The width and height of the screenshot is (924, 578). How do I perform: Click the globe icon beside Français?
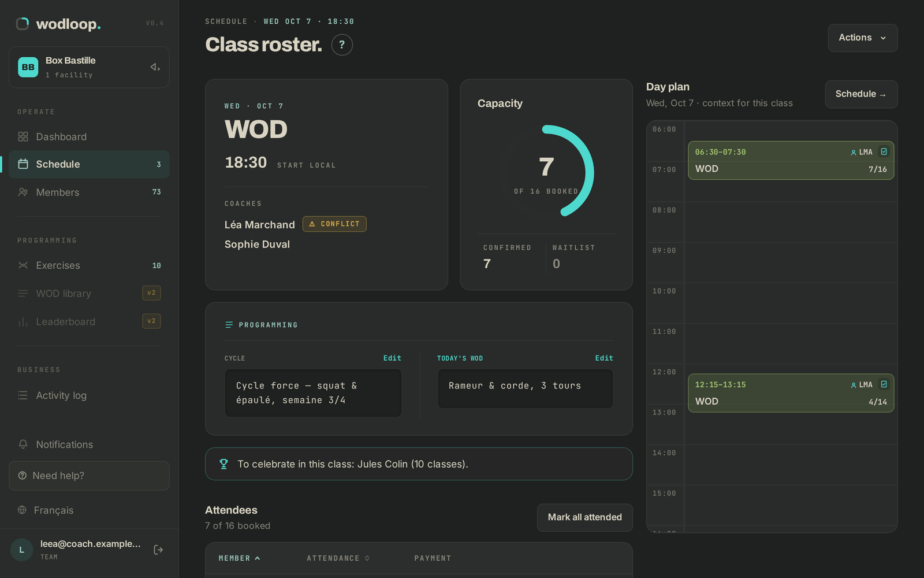point(22,510)
